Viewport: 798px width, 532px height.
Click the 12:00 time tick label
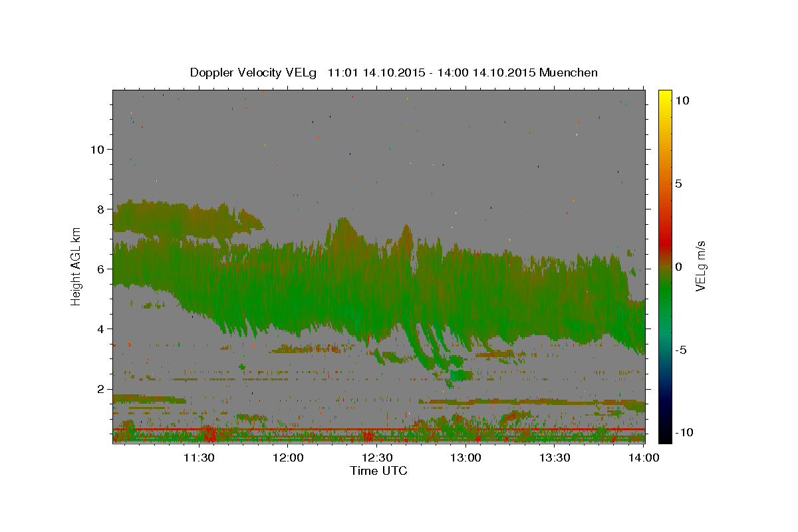288,458
